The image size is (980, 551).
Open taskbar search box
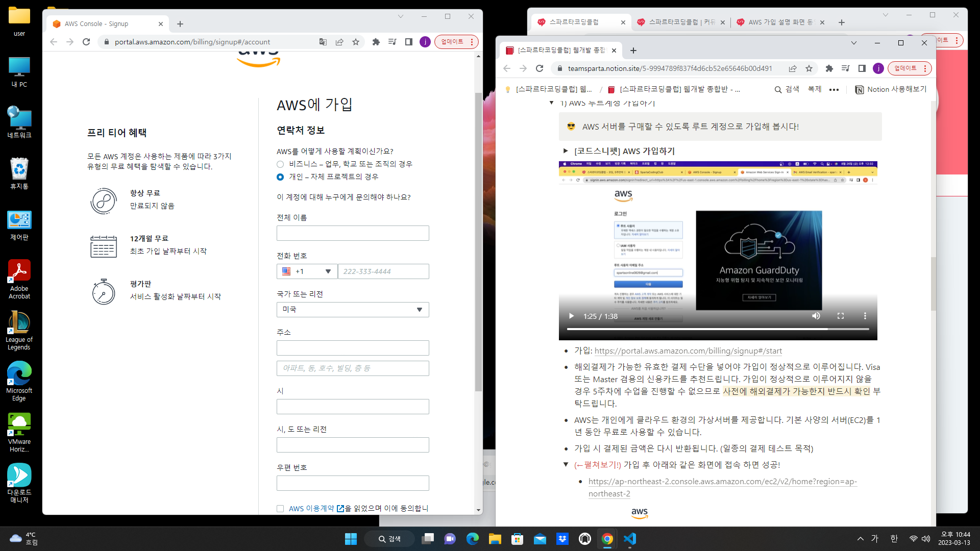click(389, 539)
